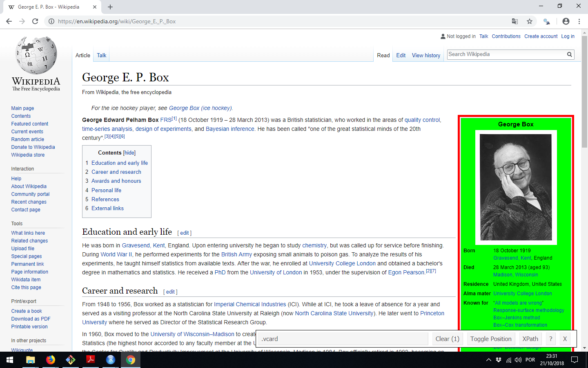Close SelectorGadget with the X button

[565, 339]
